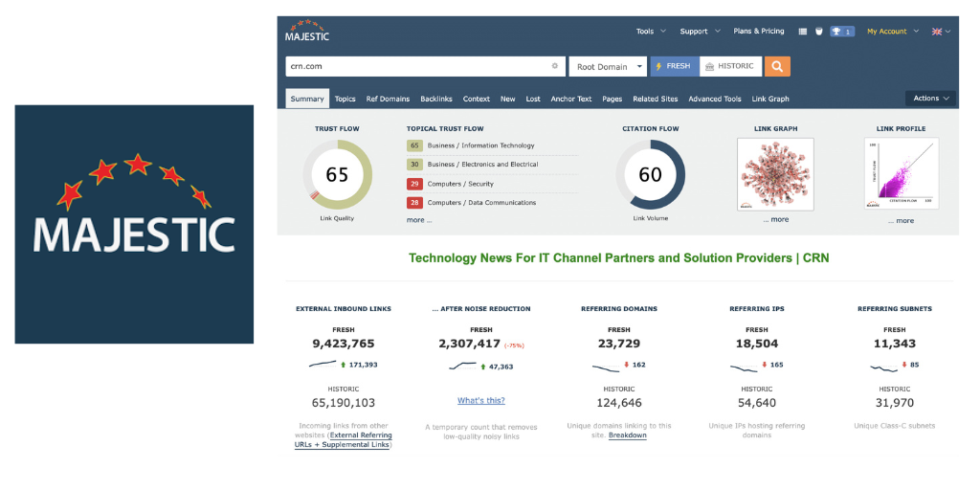Click the fresh referring domains 23,729
Screen dimensions: 980x490
[x=619, y=344]
